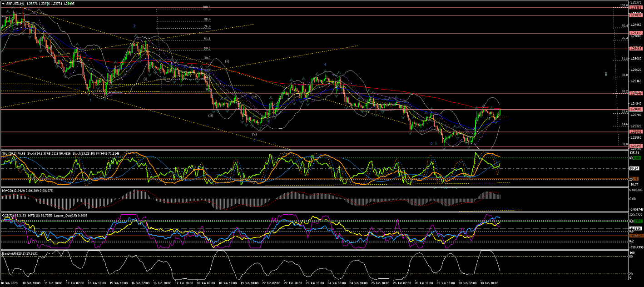
Task: Select the 1.24646 price level tag
Action: [635, 93]
